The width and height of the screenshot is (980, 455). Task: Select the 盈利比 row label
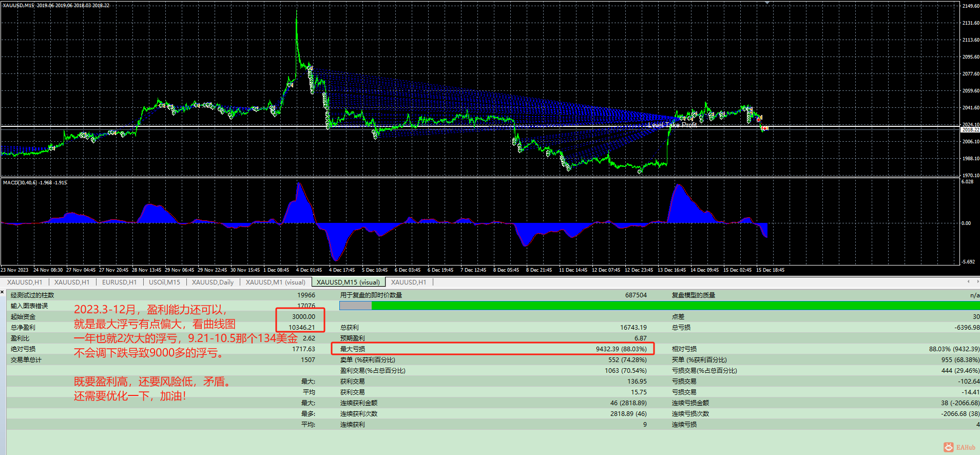(20, 338)
